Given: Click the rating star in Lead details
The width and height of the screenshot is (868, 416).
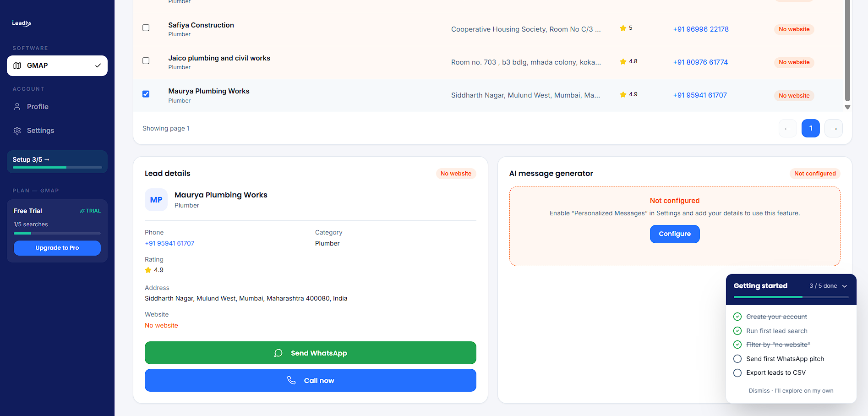Looking at the screenshot, I should point(148,270).
